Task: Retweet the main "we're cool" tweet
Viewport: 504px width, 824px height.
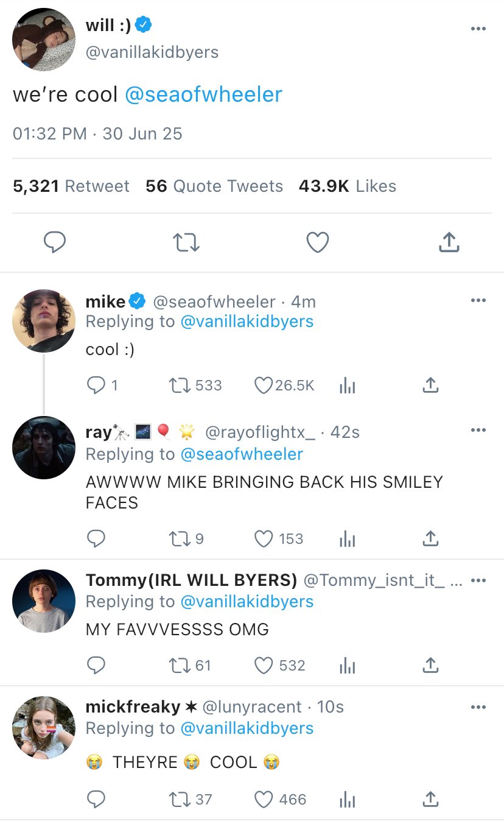Action: click(186, 242)
